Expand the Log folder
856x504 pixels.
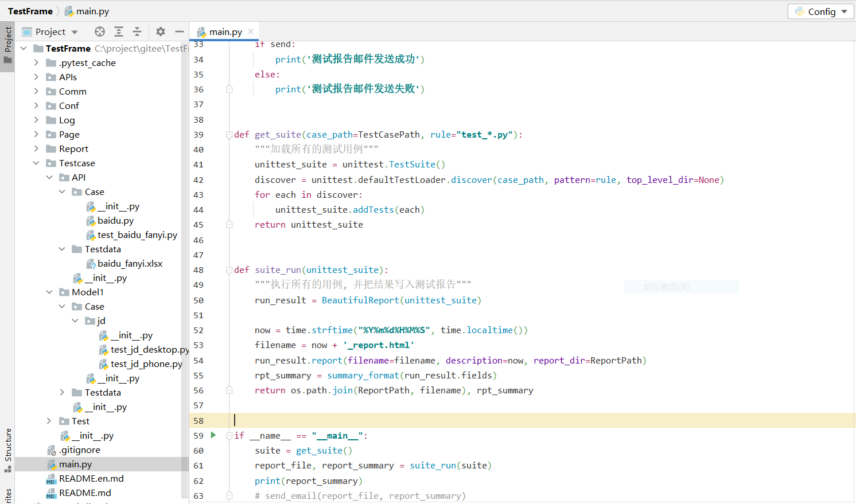pyautogui.click(x=36, y=120)
